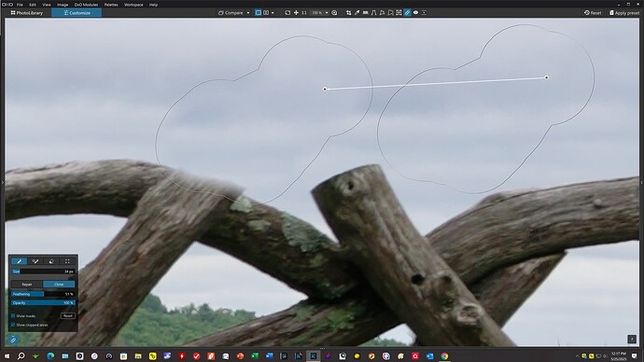The height and width of the screenshot is (362, 644).
Task: Click the Apply preset button
Action: 624,13
